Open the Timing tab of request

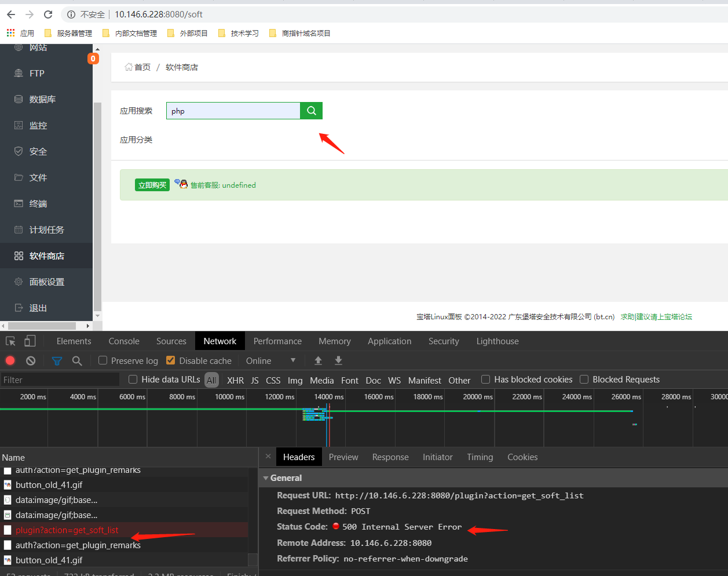[x=480, y=457]
